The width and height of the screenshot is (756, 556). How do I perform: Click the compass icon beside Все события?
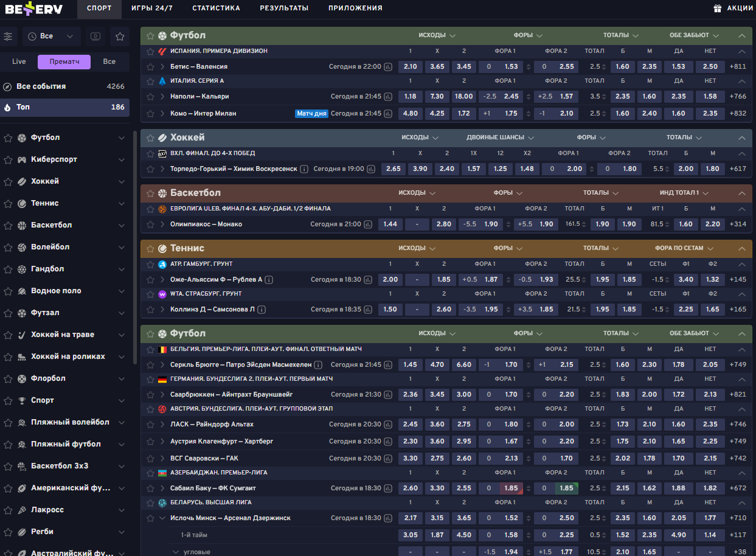[7, 86]
